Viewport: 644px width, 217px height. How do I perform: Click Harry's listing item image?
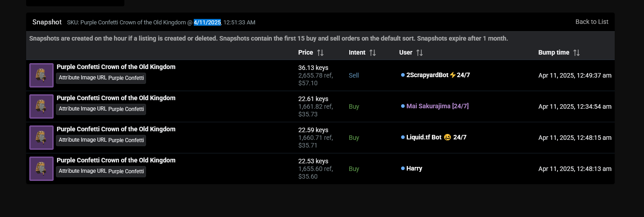[x=41, y=169]
